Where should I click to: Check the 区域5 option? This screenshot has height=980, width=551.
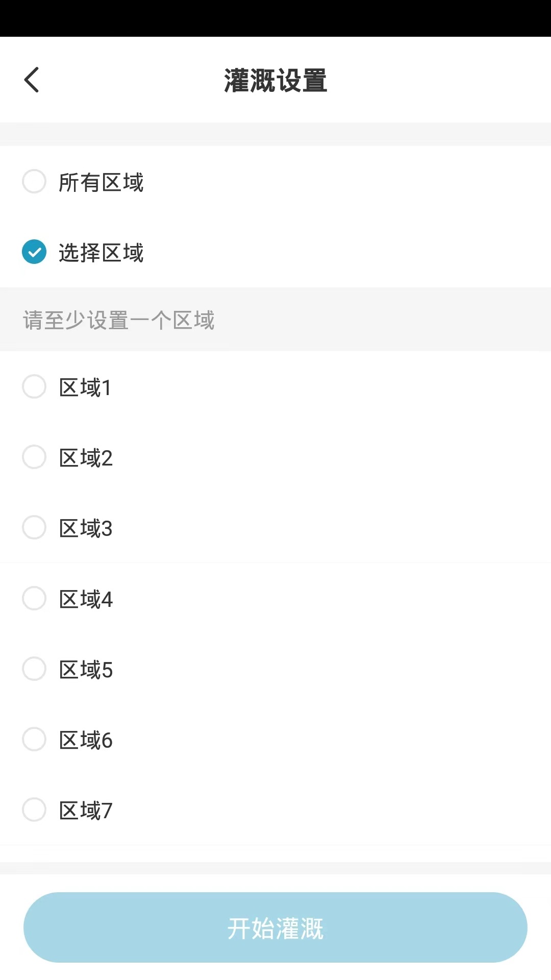(34, 669)
